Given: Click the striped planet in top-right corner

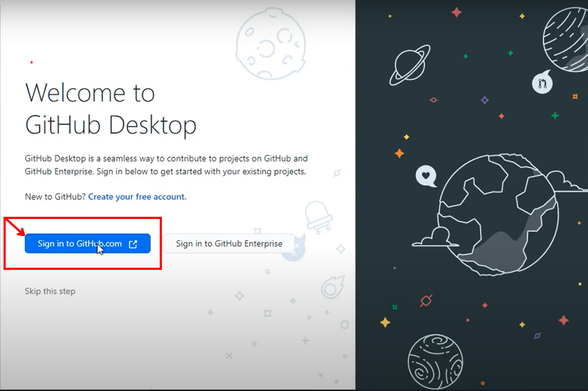Looking at the screenshot, I should pos(566,39).
